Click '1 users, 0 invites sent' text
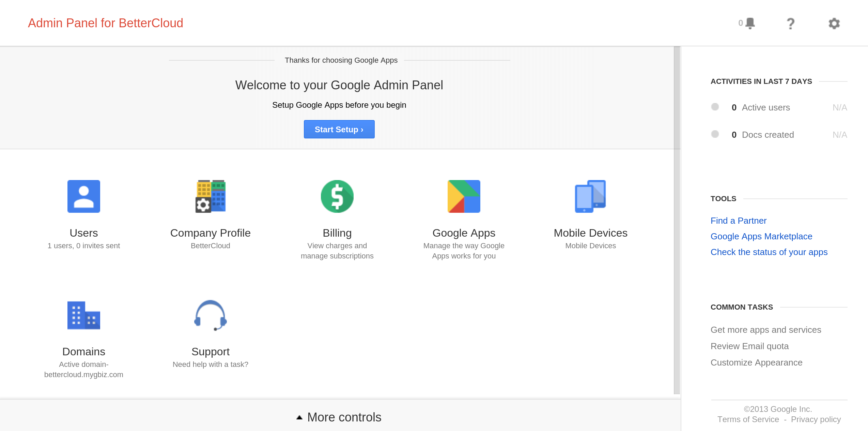 tap(84, 246)
